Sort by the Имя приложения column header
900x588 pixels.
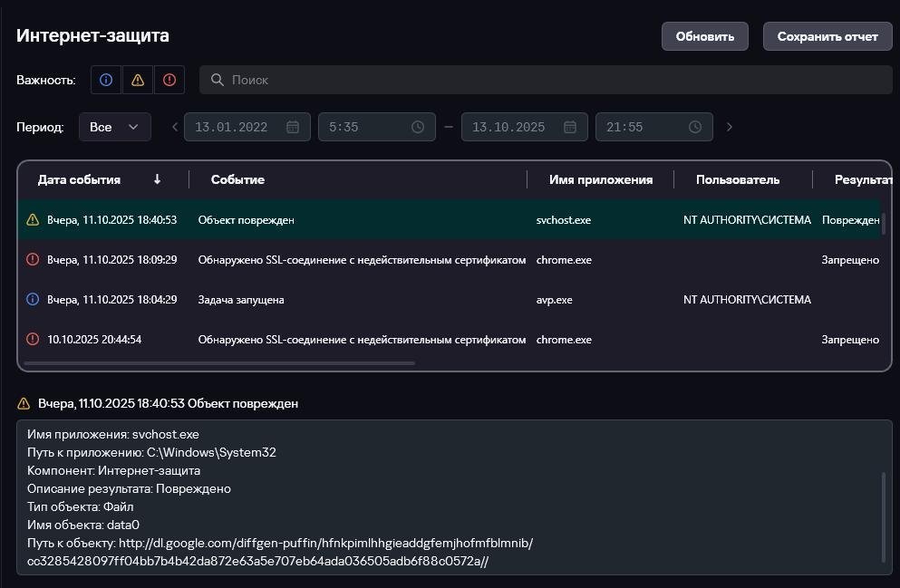coord(601,179)
